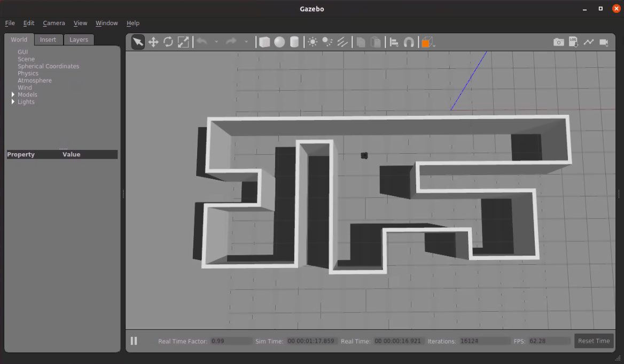Screen dimensions: 624x364
Task: Select the Scale mode tool
Action: tap(183, 42)
